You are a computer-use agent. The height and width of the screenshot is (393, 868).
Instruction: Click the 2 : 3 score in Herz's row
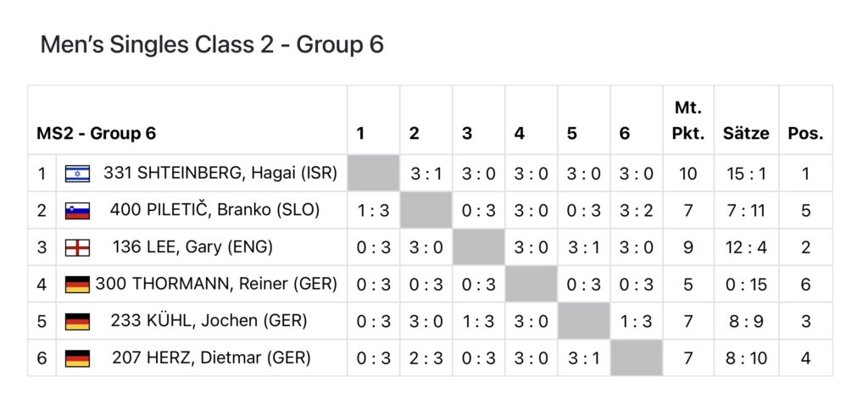[426, 358]
